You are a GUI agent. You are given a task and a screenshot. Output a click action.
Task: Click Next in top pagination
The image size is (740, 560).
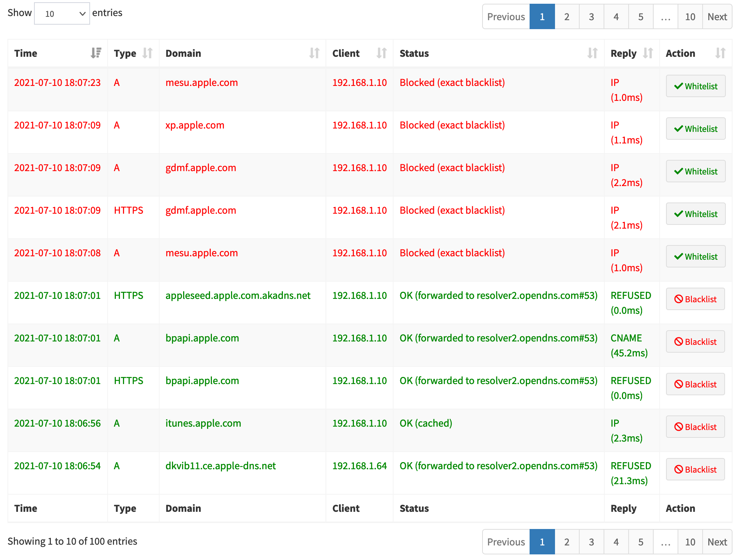717,16
